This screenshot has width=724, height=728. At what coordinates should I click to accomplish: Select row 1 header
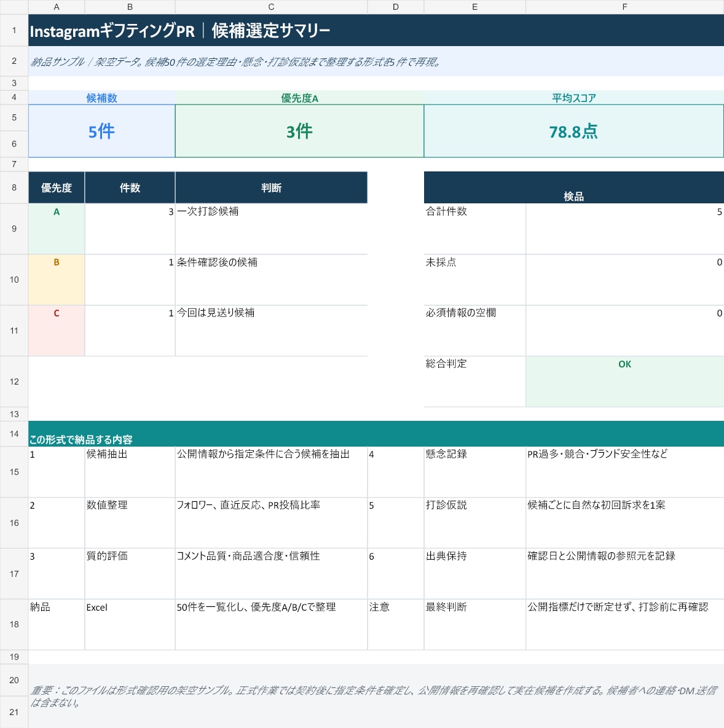click(x=14, y=30)
